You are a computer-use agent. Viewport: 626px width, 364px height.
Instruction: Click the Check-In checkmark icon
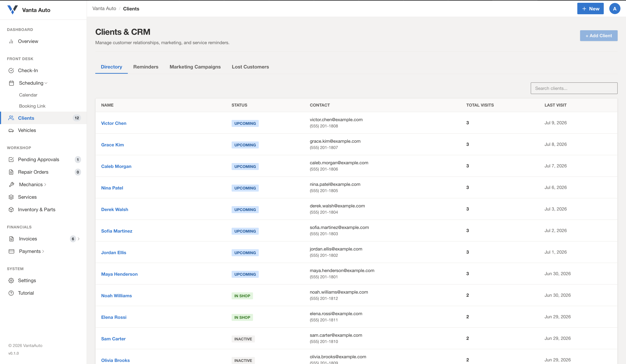tap(11, 71)
